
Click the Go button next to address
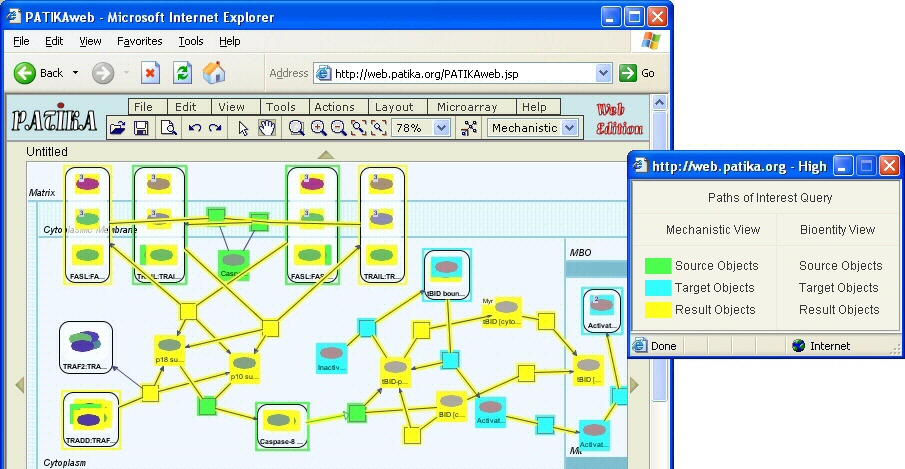tap(637, 73)
